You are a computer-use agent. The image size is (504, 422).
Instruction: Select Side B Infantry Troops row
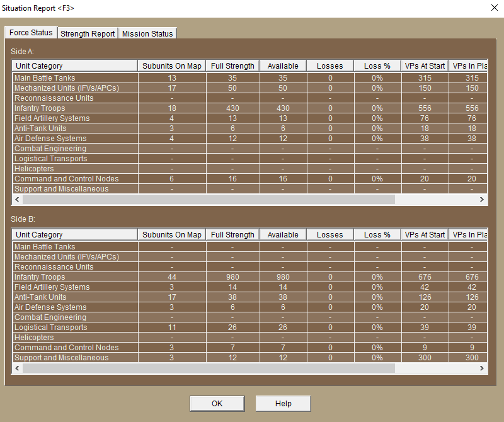click(249, 277)
